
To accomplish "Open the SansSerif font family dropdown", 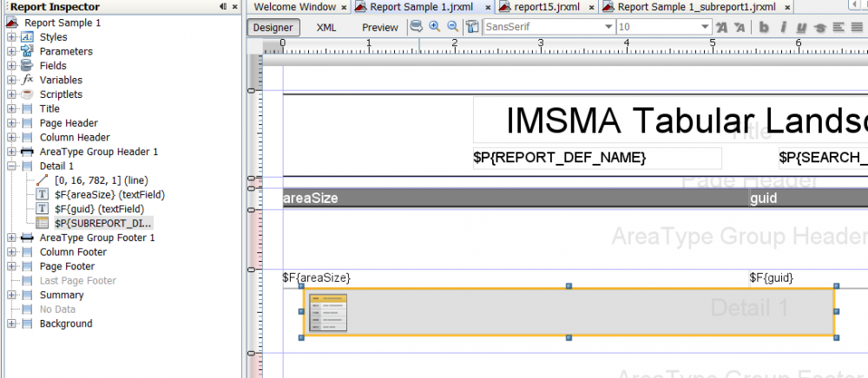I will (608, 27).
